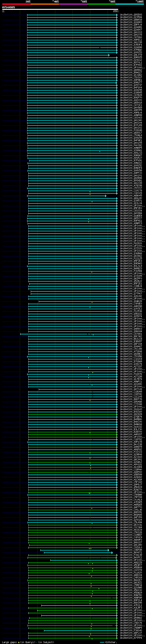Click the UniRef100_Q2A998 entry

131,47
